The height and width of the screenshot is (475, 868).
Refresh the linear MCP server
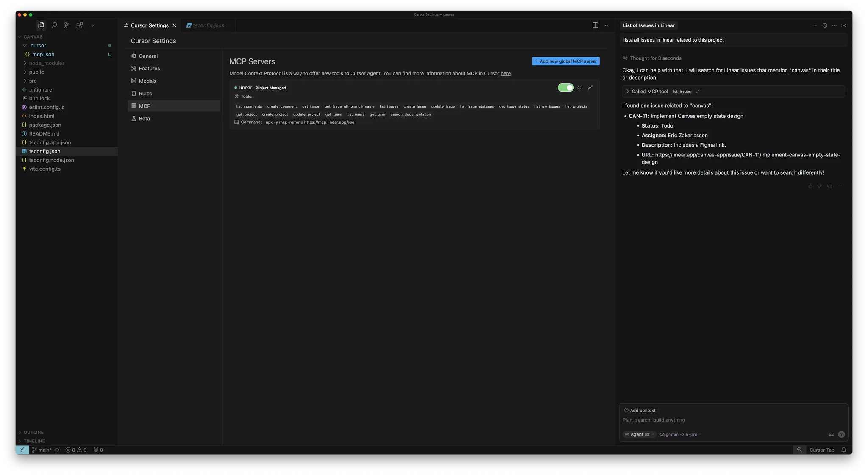pos(579,88)
